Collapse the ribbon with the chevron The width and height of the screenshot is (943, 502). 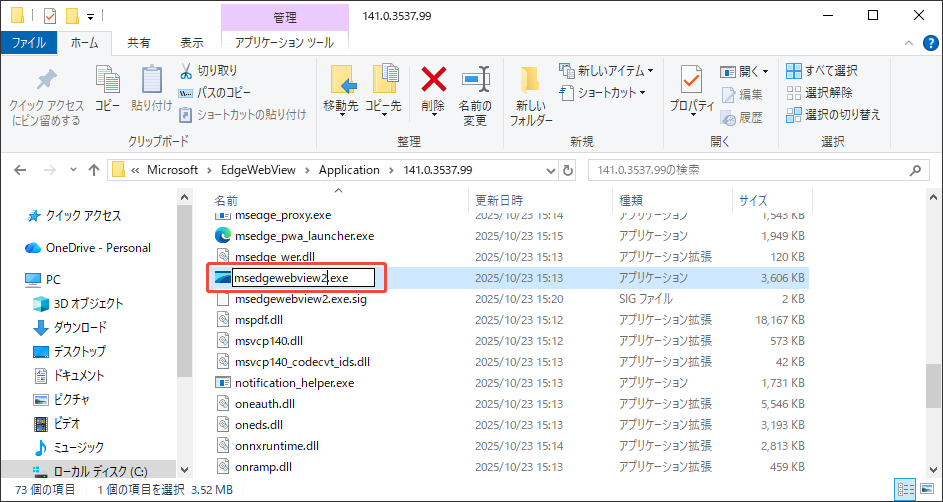pos(911,43)
